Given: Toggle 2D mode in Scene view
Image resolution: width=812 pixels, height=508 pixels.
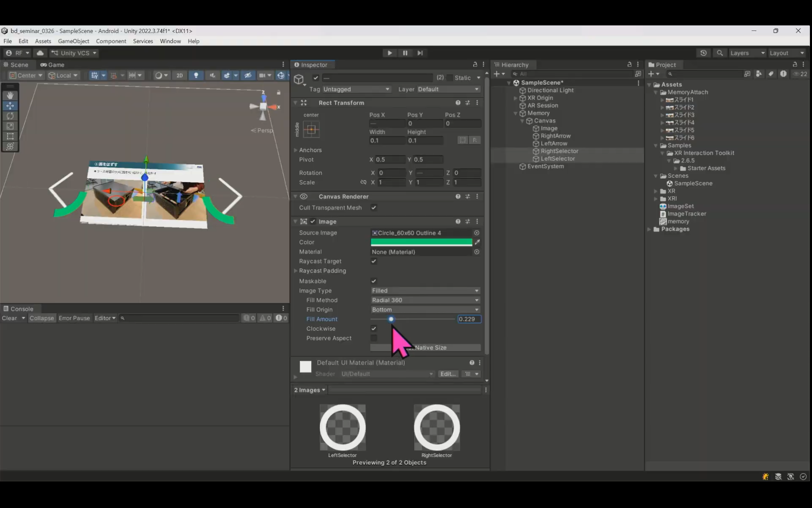Looking at the screenshot, I should (179, 75).
